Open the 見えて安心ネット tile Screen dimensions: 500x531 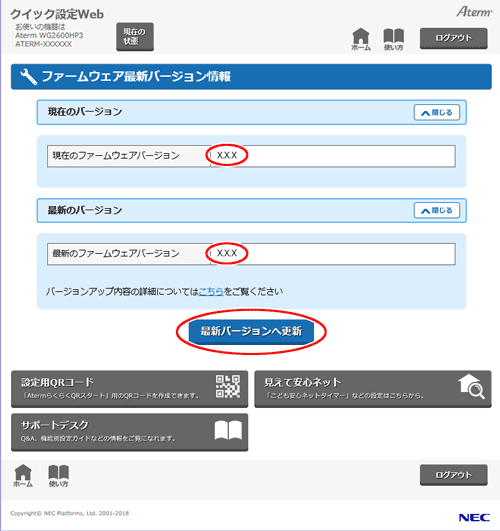[x=373, y=389]
